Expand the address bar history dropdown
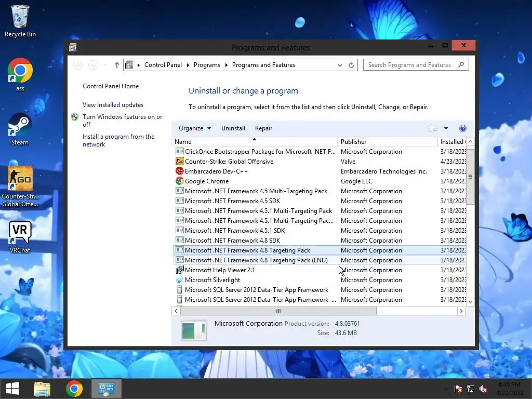This screenshot has height=399, width=532. [x=340, y=65]
